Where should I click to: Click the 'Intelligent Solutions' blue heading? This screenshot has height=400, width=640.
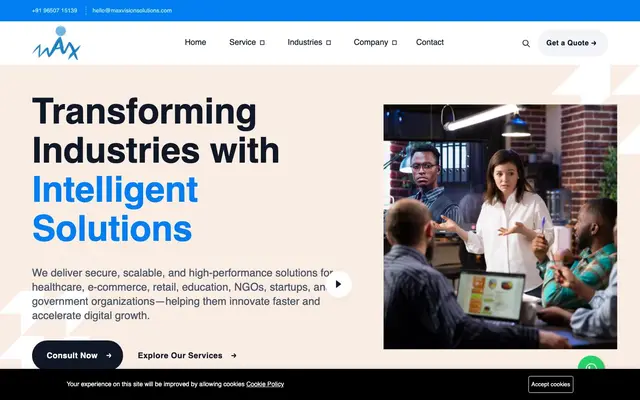click(x=115, y=209)
